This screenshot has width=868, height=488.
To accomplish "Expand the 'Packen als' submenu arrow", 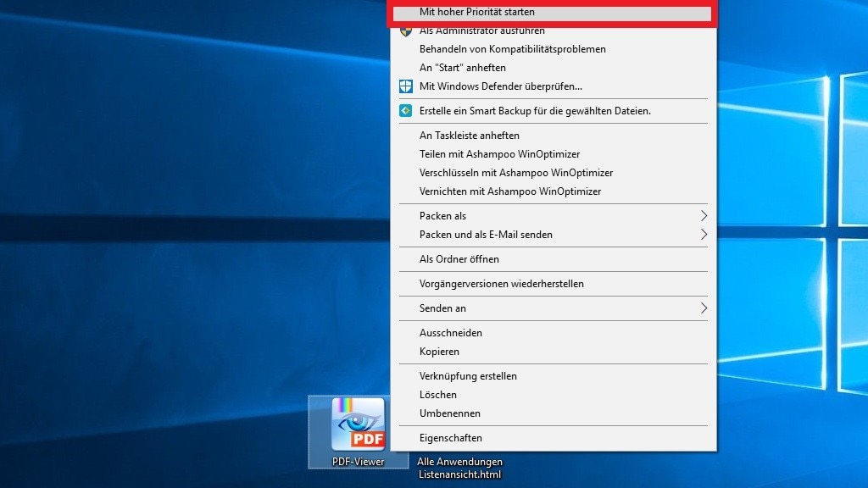I will tap(704, 216).
